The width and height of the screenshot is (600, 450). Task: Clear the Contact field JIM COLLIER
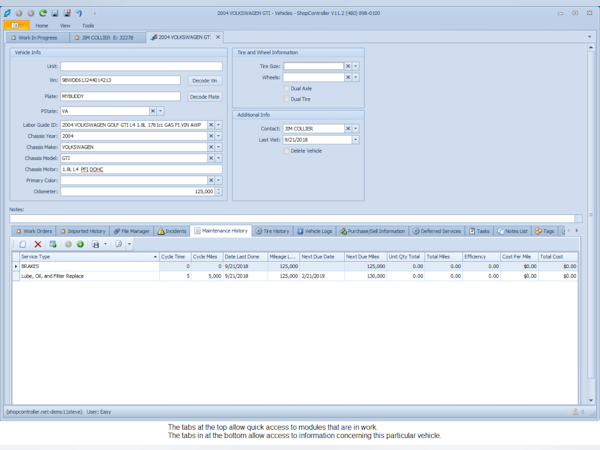coord(348,129)
